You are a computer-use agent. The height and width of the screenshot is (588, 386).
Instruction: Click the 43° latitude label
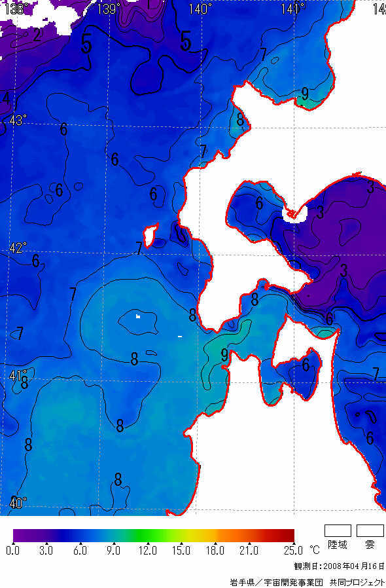tap(18, 120)
